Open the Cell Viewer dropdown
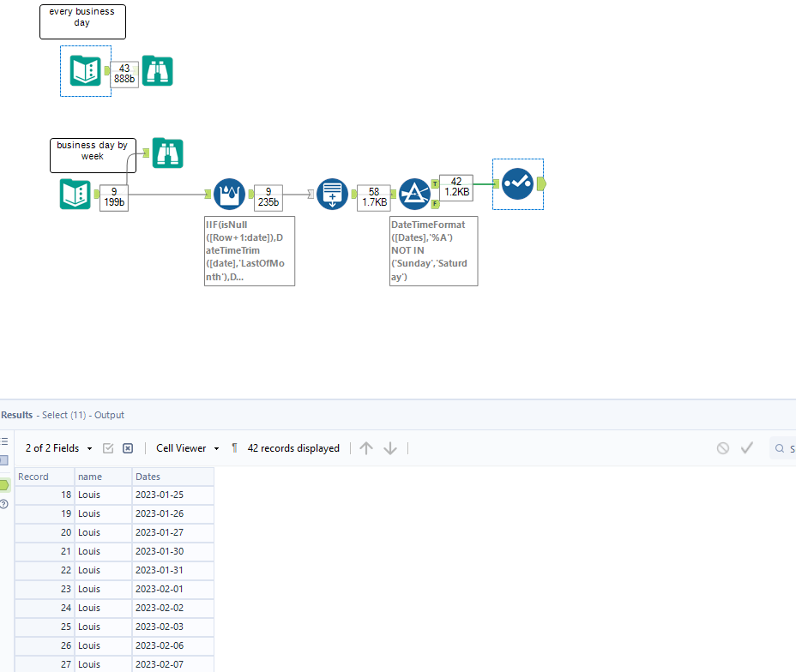This screenshot has height=672, width=796. (x=185, y=447)
